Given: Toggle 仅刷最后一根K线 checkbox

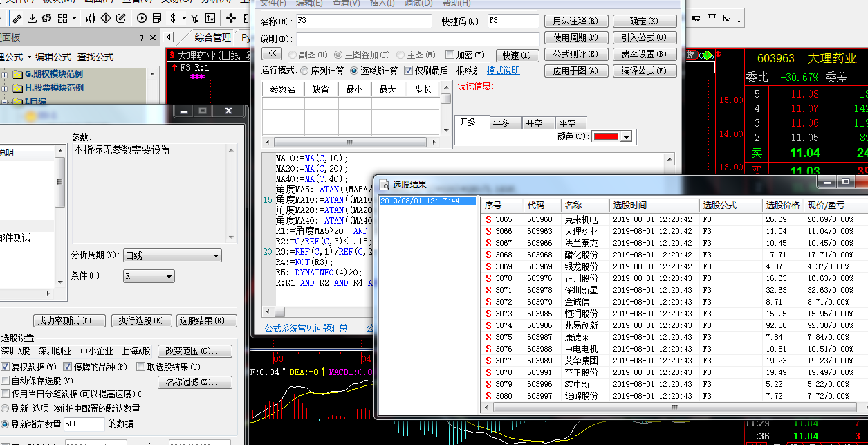Looking at the screenshot, I should click(x=409, y=71).
